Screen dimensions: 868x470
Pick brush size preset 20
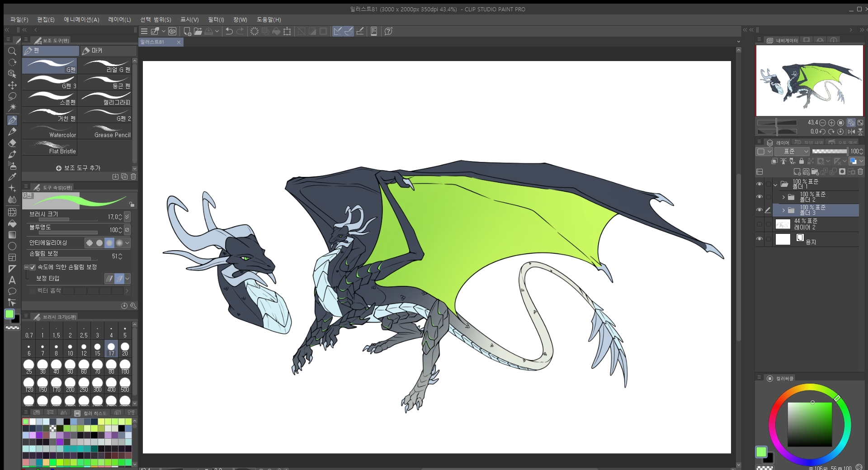(125, 349)
